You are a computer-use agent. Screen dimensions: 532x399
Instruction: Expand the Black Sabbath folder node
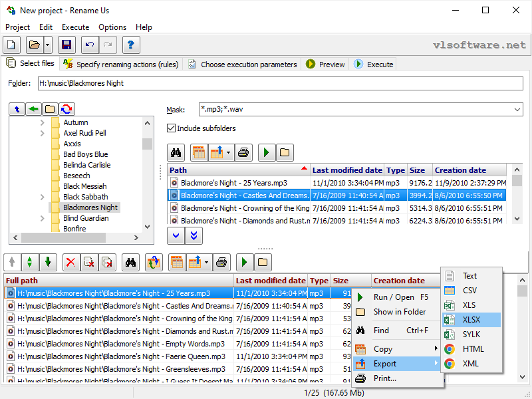click(43, 197)
